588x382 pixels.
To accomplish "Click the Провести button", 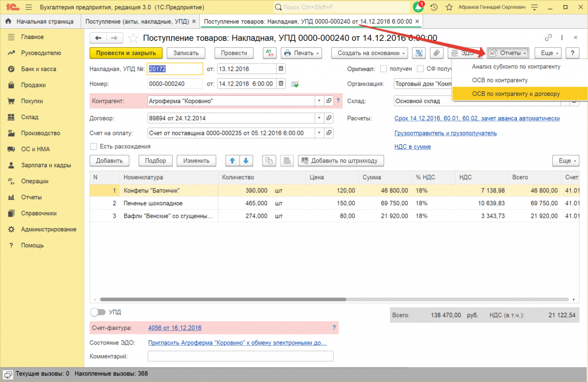I will [234, 53].
